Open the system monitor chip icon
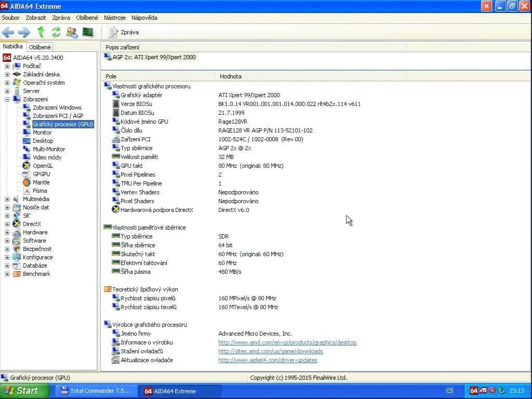532x399 pixels. click(88, 32)
